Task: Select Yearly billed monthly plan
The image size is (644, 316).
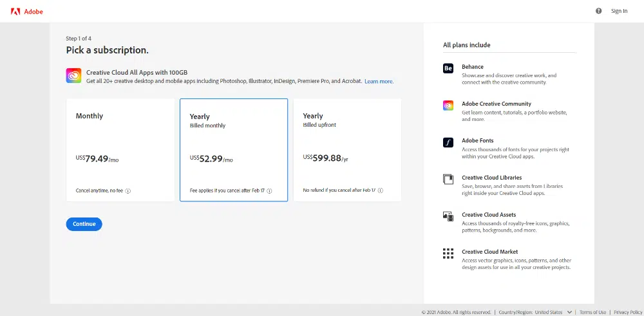Action: coord(233,150)
